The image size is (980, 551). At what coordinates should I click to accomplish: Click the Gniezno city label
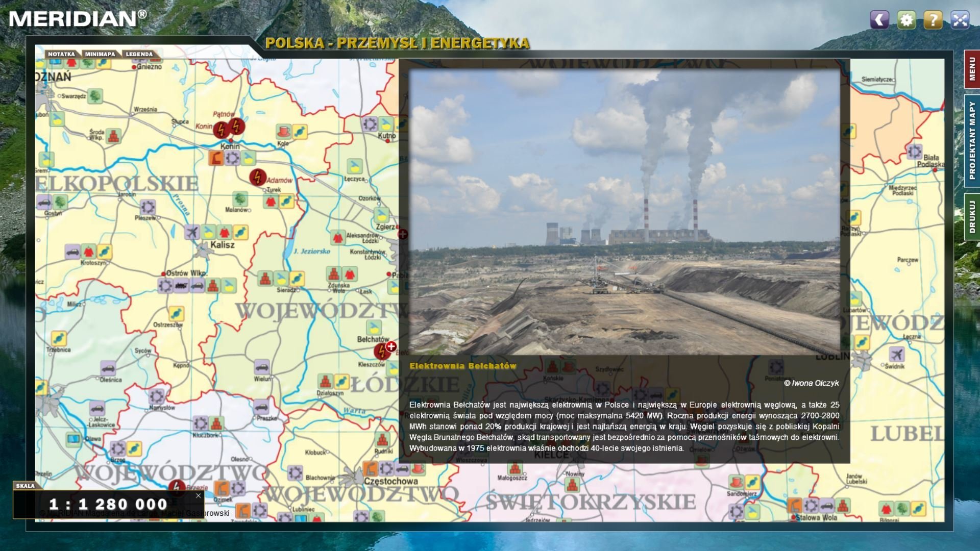point(149,67)
